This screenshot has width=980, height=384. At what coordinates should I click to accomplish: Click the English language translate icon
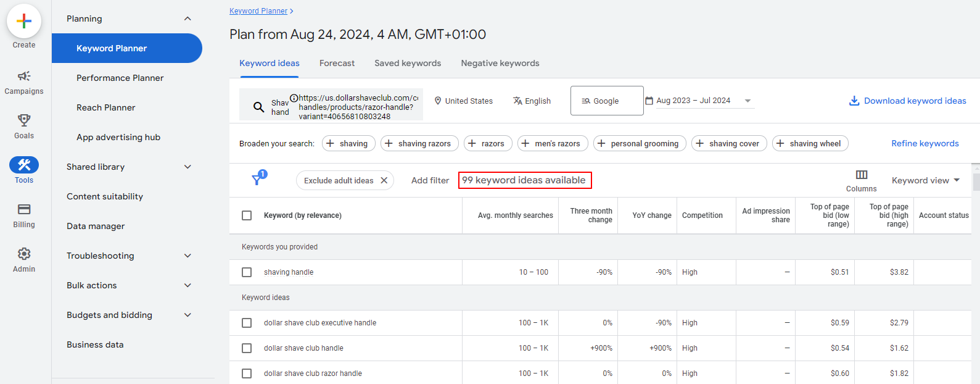tap(517, 101)
